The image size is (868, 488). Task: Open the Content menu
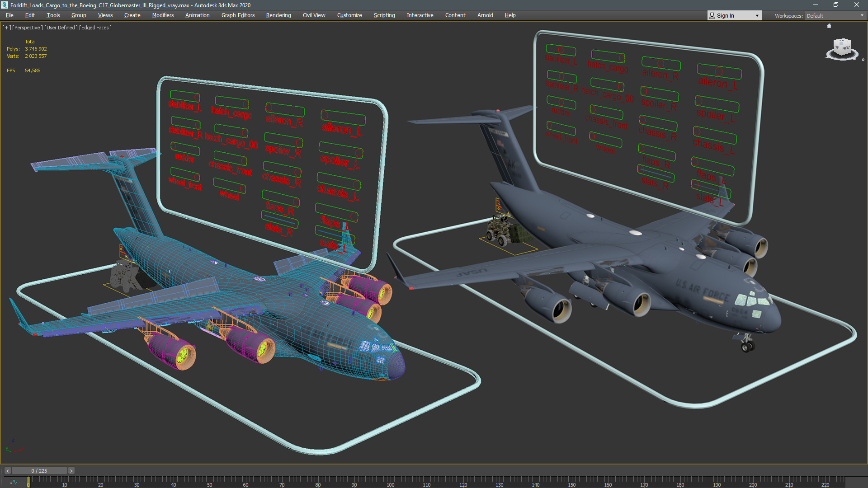pyautogui.click(x=455, y=15)
